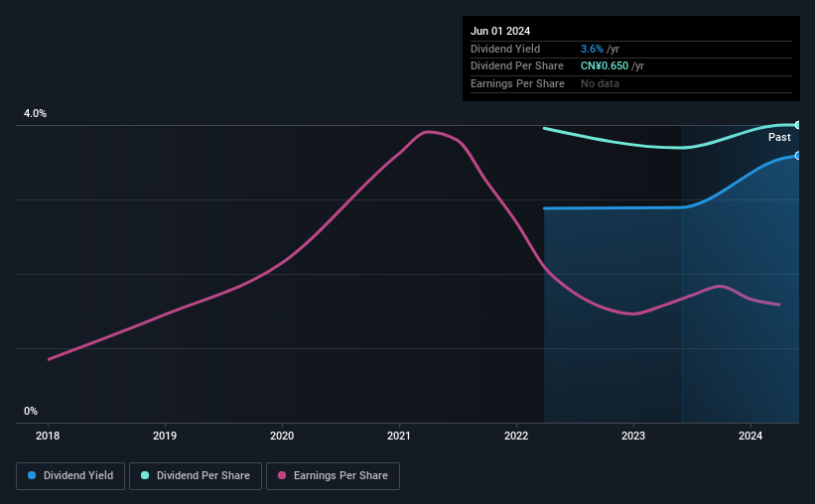Screen dimensions: 815x504
Task: Click the teal Dividend Per Share legend dot
Action: click(x=145, y=475)
